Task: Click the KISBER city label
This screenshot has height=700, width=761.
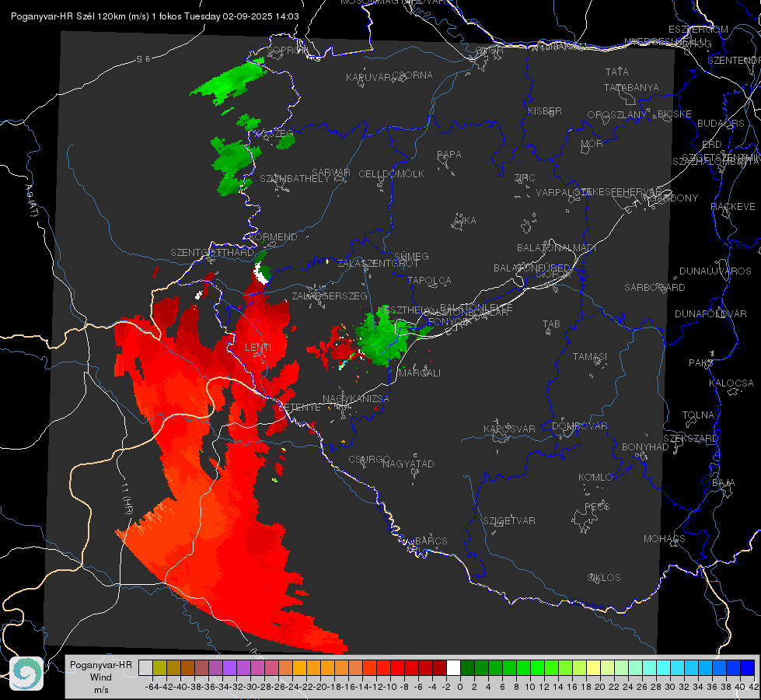Action: tap(545, 110)
